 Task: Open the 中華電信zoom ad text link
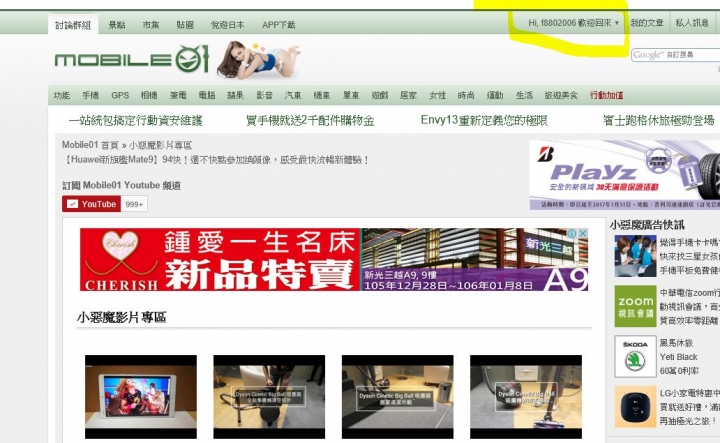(x=690, y=306)
